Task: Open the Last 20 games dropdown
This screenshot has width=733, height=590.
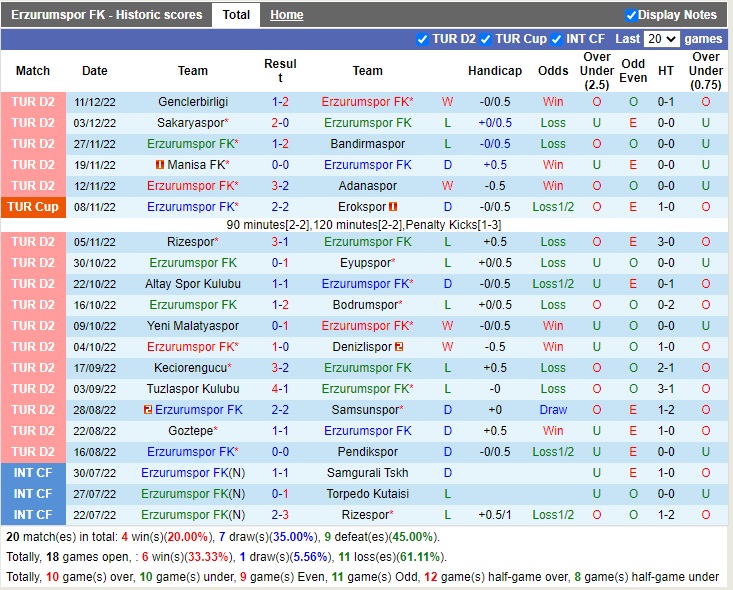Action: click(661, 39)
